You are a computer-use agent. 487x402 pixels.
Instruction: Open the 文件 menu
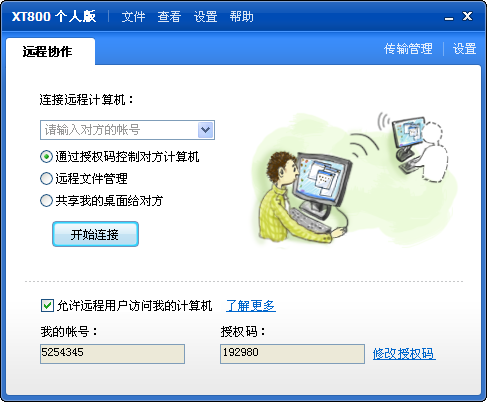point(133,17)
